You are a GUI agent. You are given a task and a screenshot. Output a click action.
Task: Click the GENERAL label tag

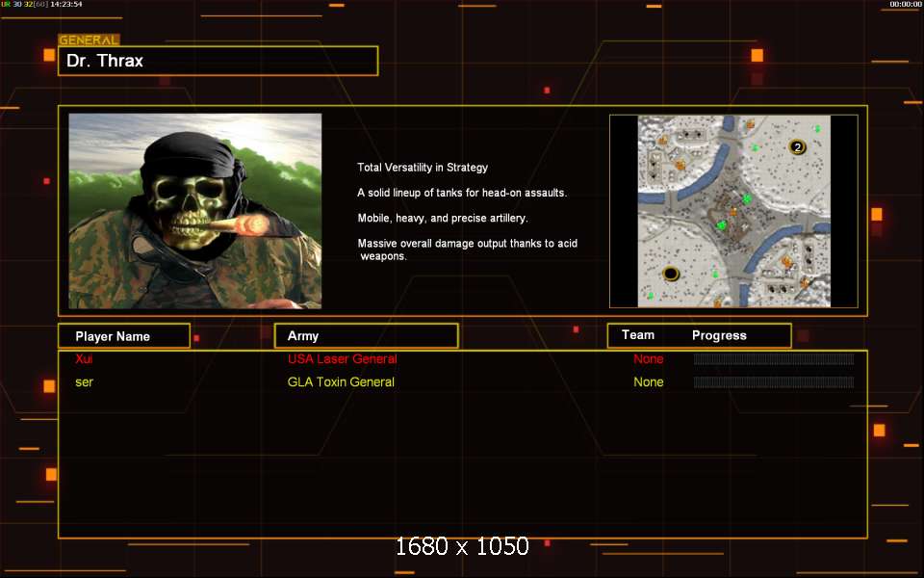point(89,40)
